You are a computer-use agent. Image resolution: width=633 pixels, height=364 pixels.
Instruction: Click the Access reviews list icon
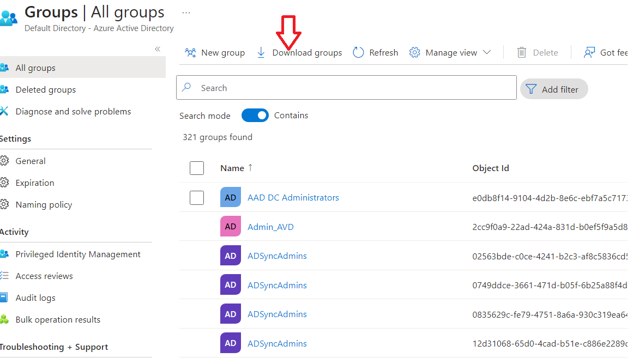[4, 276]
